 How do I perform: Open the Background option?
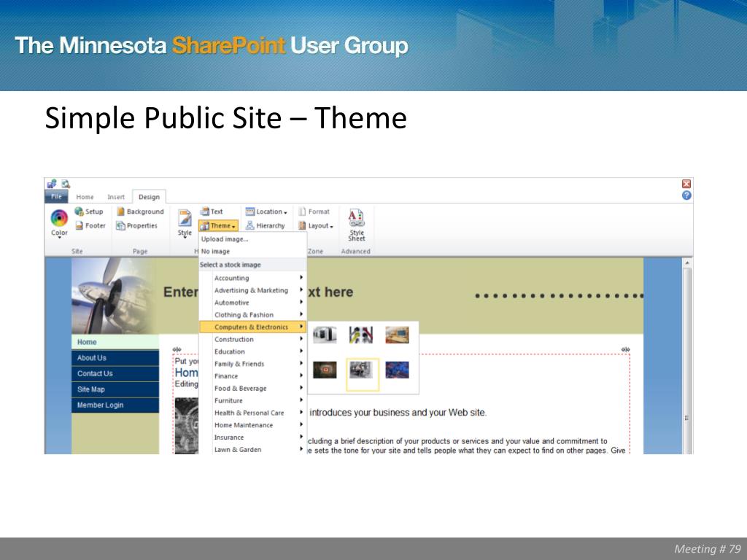pos(140,211)
